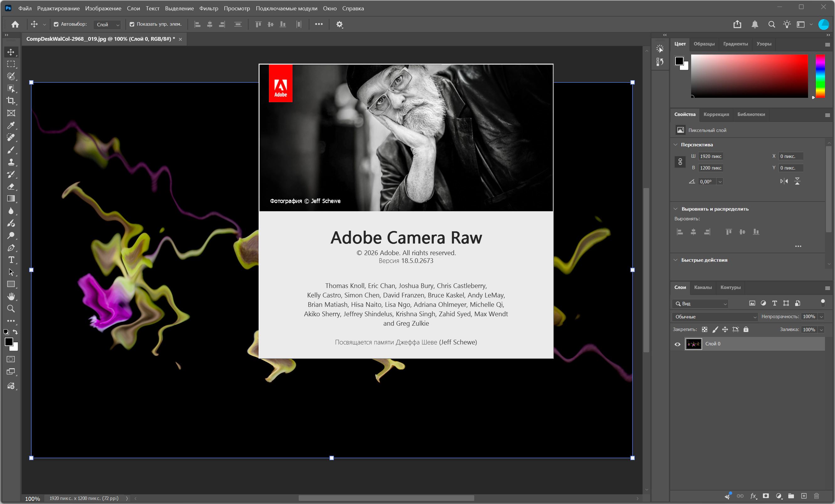This screenshot has height=504, width=835.
Task: Hide Слой 0 with the eye icon
Action: click(x=677, y=344)
